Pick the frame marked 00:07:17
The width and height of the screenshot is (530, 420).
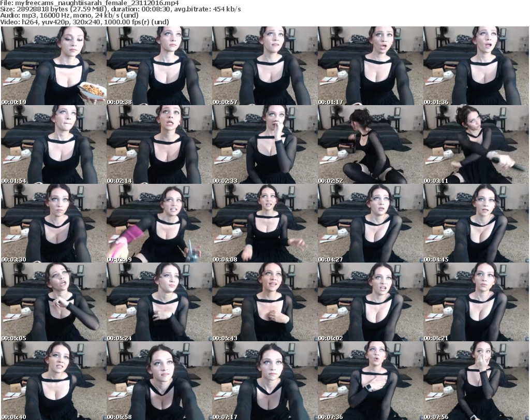pos(264,381)
